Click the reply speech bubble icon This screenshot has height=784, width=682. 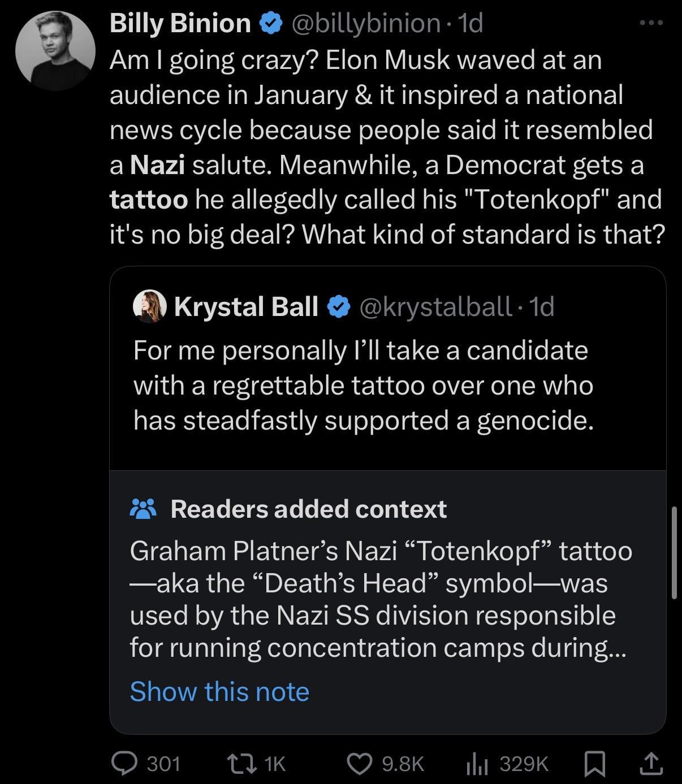122,764
